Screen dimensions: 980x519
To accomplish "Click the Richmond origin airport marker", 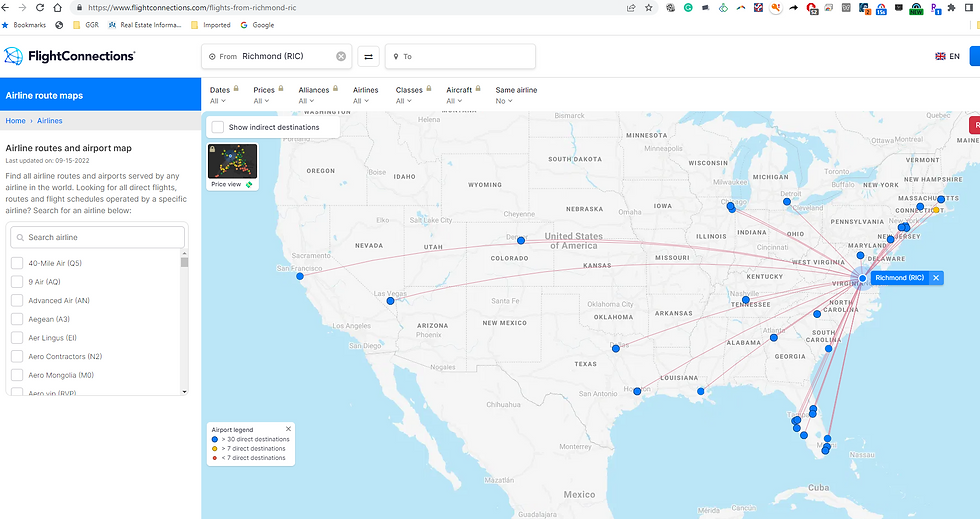I will click(862, 278).
